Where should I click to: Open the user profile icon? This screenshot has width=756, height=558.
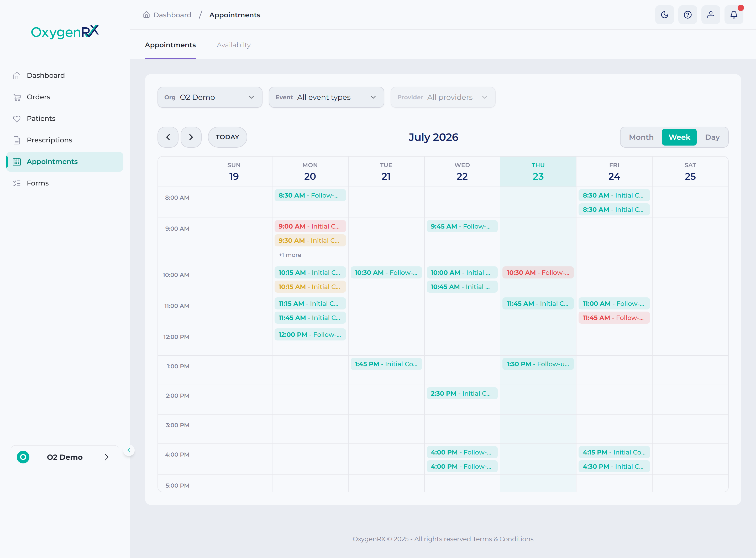point(710,15)
